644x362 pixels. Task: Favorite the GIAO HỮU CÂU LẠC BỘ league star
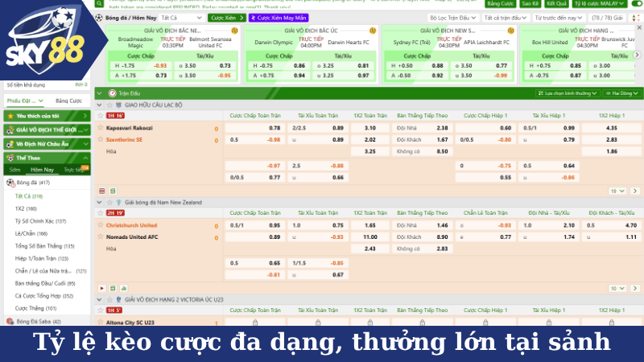click(109, 105)
